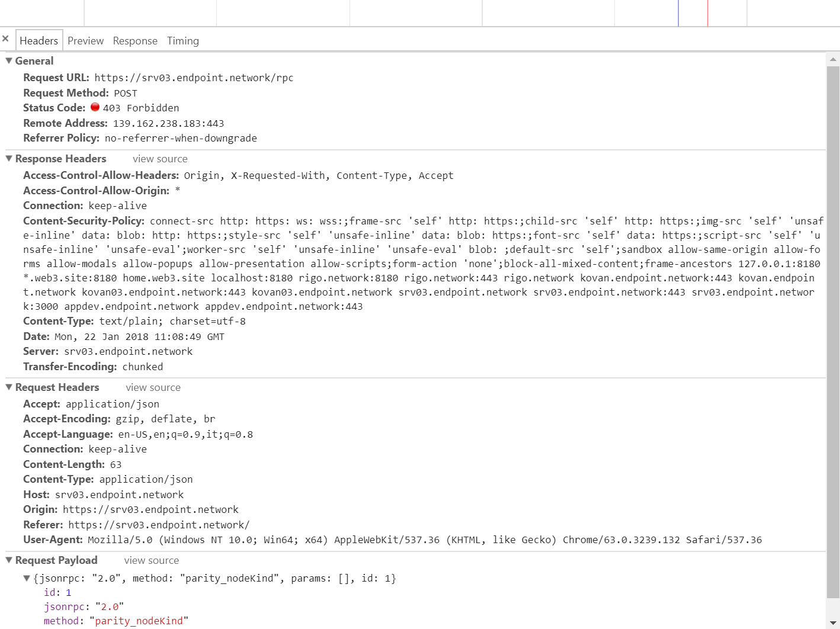Switch to the Headers tab
Screen dimensions: 840x629
(x=39, y=41)
